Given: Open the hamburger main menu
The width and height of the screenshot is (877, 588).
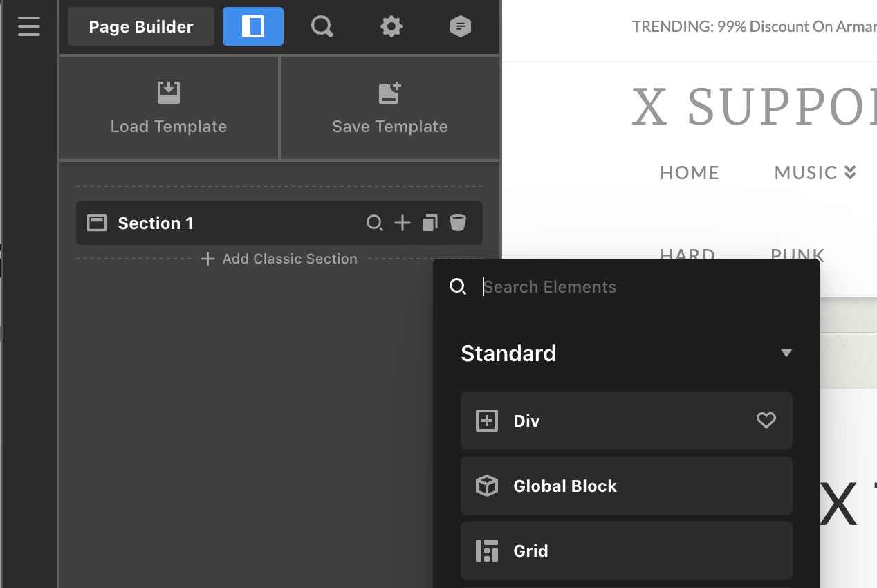Looking at the screenshot, I should [x=29, y=26].
